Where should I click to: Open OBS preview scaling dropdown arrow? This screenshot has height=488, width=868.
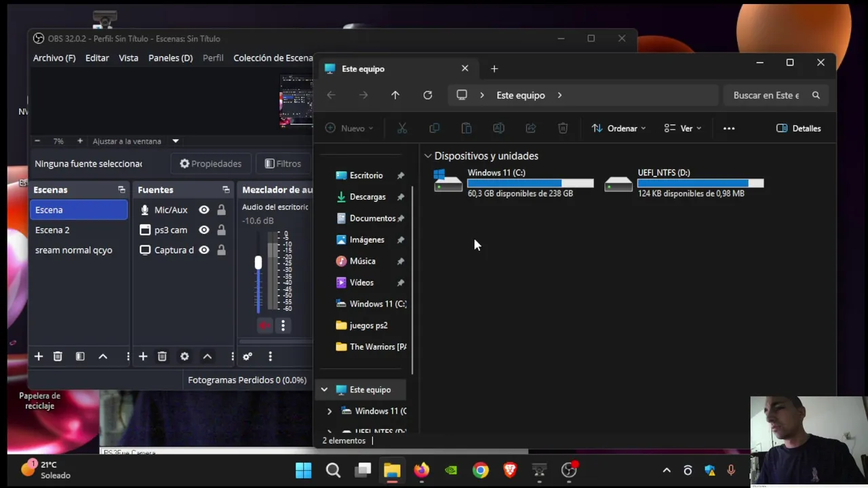tap(175, 141)
